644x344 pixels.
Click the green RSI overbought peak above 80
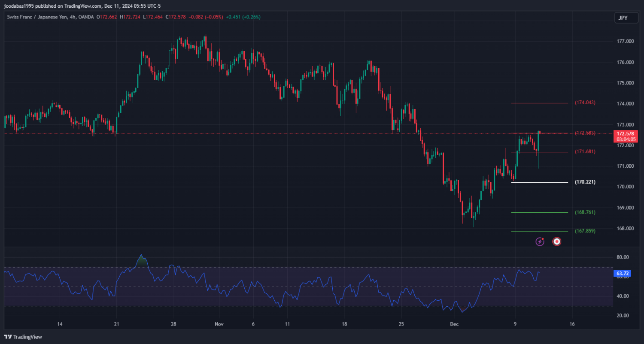141,259
